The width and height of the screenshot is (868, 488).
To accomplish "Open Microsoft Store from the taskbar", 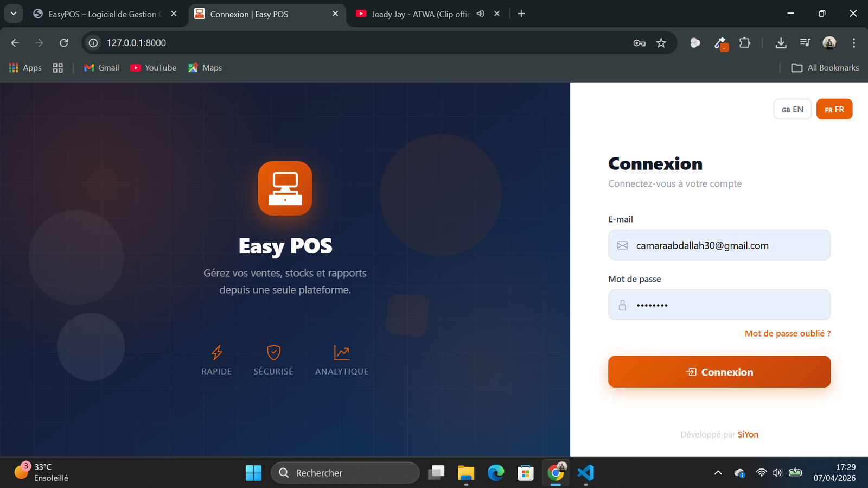I will coord(526,473).
